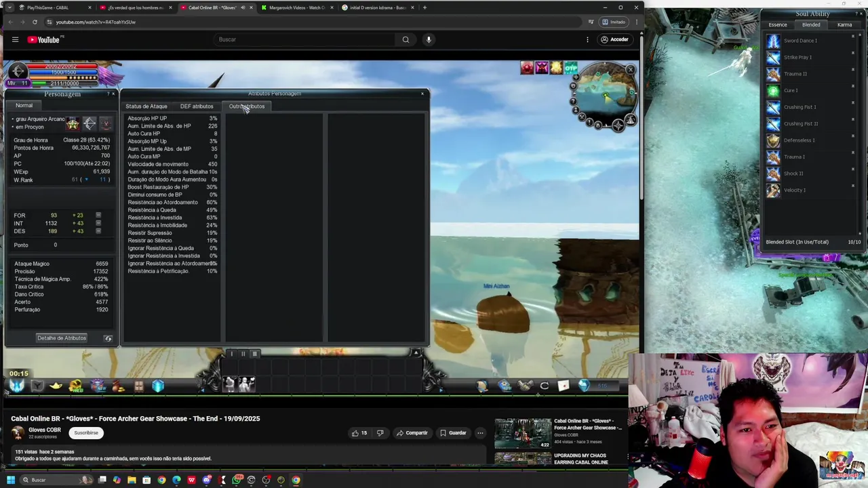Open the Gloves COBR channel link
The height and width of the screenshot is (488, 868).
pos(45,430)
